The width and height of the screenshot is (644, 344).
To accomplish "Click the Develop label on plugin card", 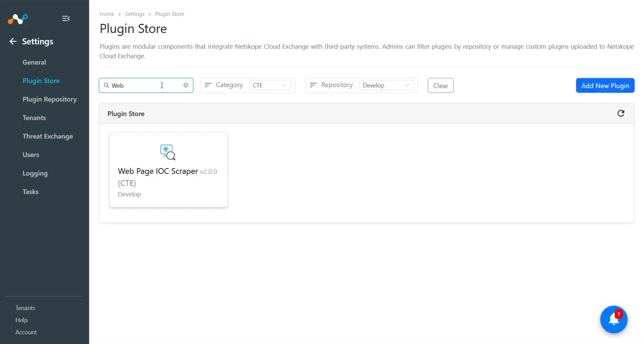I will point(129,194).
